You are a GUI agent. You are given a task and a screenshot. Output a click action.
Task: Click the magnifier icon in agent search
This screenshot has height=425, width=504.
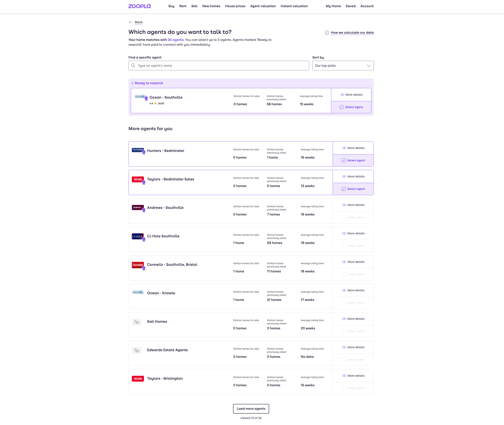pyautogui.click(x=133, y=66)
